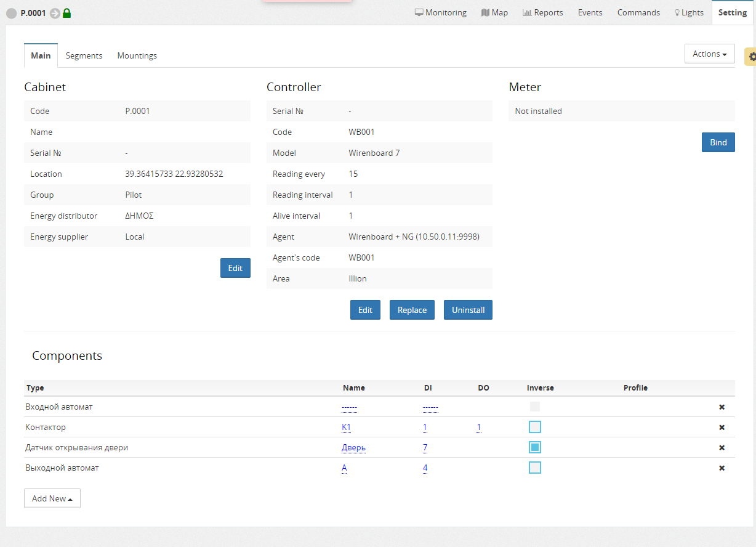Click the arrow icon next to P.0001
Image resolution: width=756 pixels, height=547 pixels.
(x=55, y=13)
